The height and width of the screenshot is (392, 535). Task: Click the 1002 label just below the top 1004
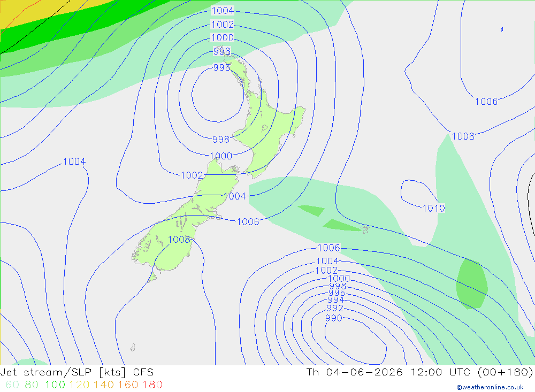point(223,25)
